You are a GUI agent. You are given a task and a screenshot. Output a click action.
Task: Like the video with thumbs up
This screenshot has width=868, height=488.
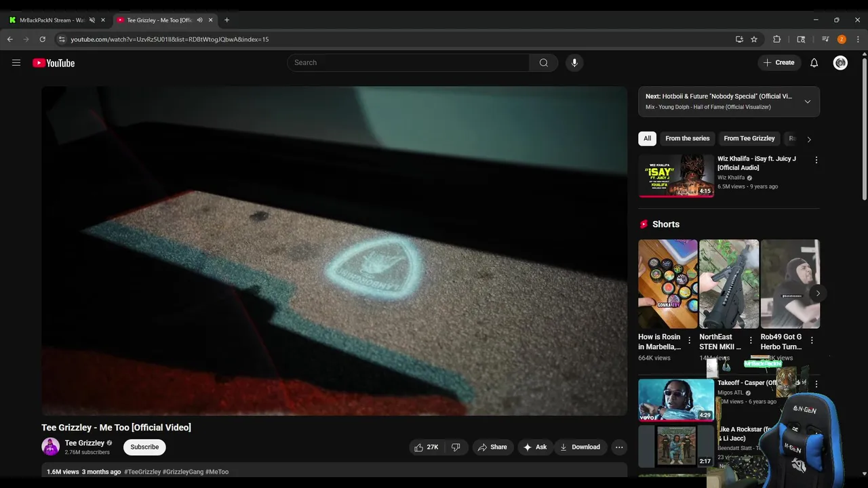pos(427,447)
